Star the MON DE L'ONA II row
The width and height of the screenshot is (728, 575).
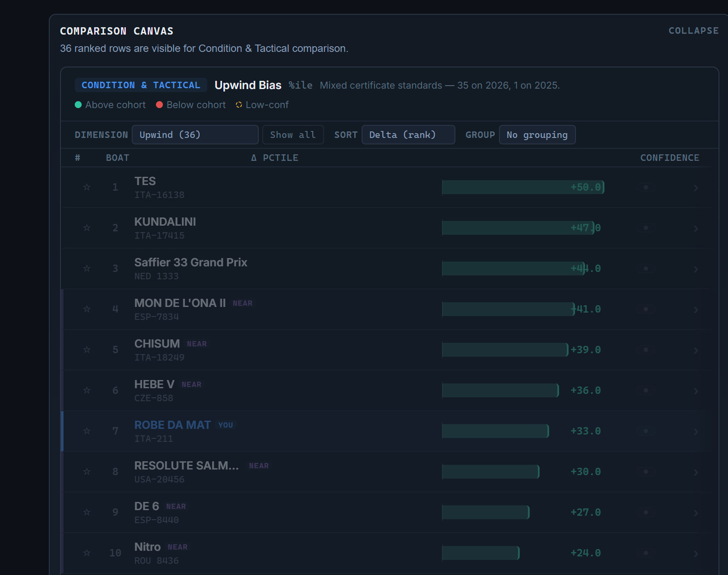tap(87, 309)
